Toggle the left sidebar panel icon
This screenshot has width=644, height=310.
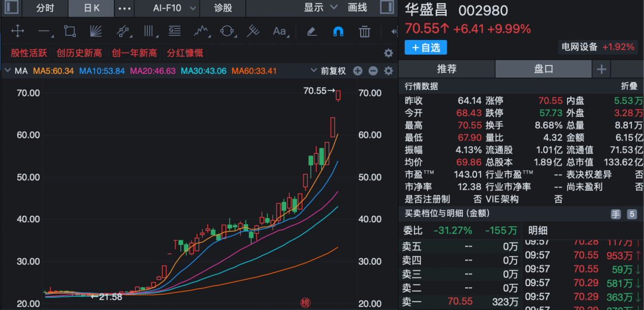(x=11, y=8)
